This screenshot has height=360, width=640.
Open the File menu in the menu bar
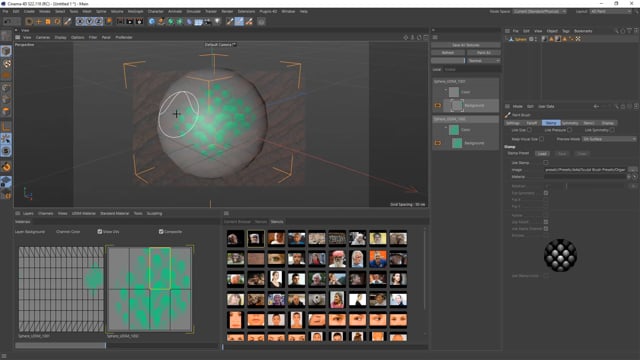pyautogui.click(x=5, y=11)
